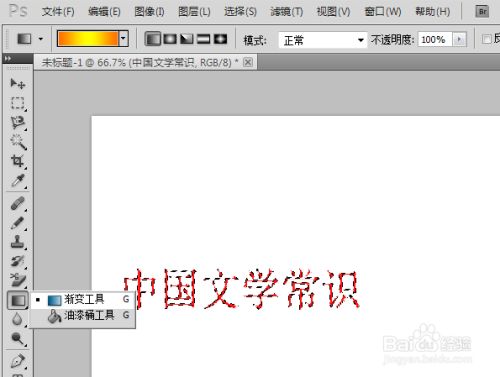
Task: Open the gradient picker dropdown arrow
Action: click(x=124, y=39)
